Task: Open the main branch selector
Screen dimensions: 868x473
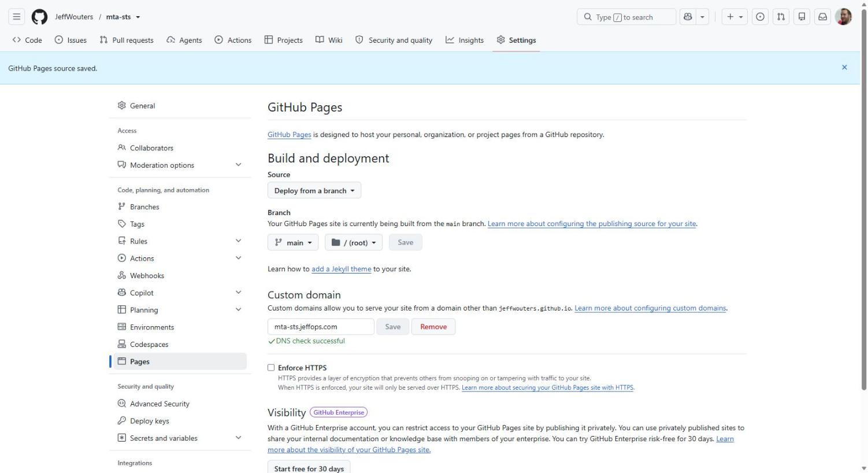Action: [293, 242]
